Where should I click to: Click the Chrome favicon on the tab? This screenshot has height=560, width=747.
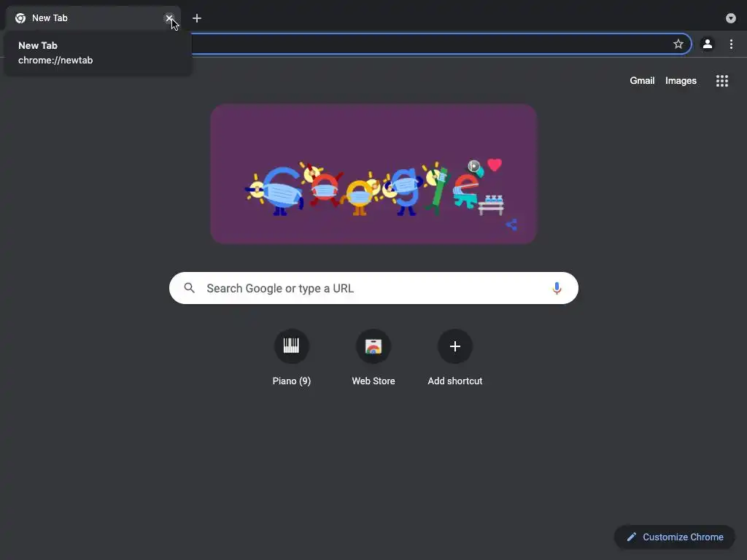point(20,18)
